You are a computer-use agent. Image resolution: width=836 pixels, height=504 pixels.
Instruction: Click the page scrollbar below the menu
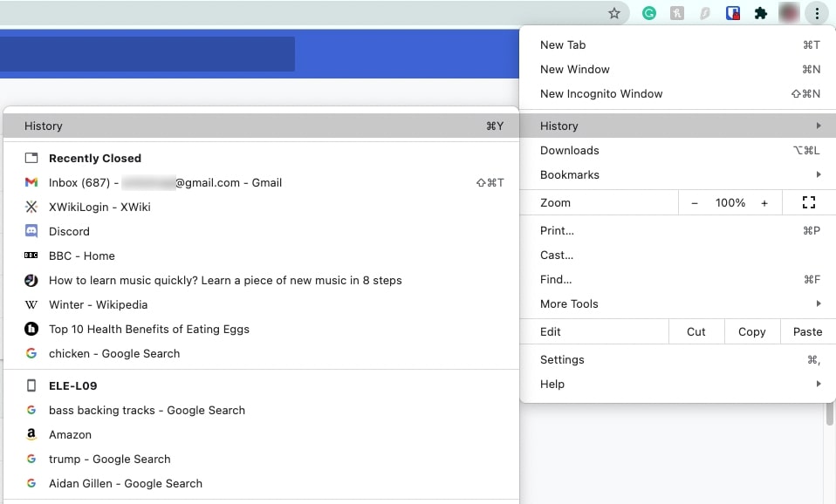click(x=830, y=414)
